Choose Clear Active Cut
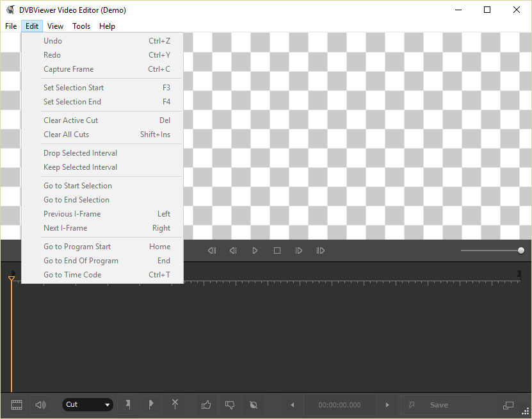 (x=102, y=120)
